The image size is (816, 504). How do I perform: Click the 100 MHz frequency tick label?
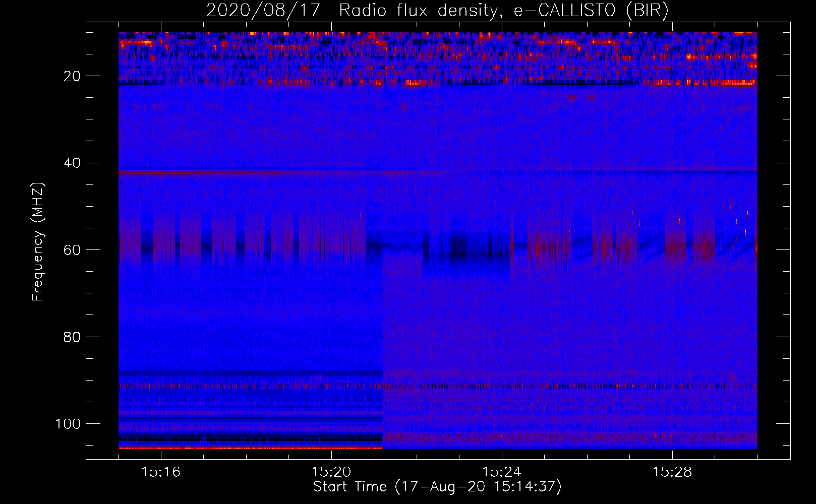pos(68,424)
